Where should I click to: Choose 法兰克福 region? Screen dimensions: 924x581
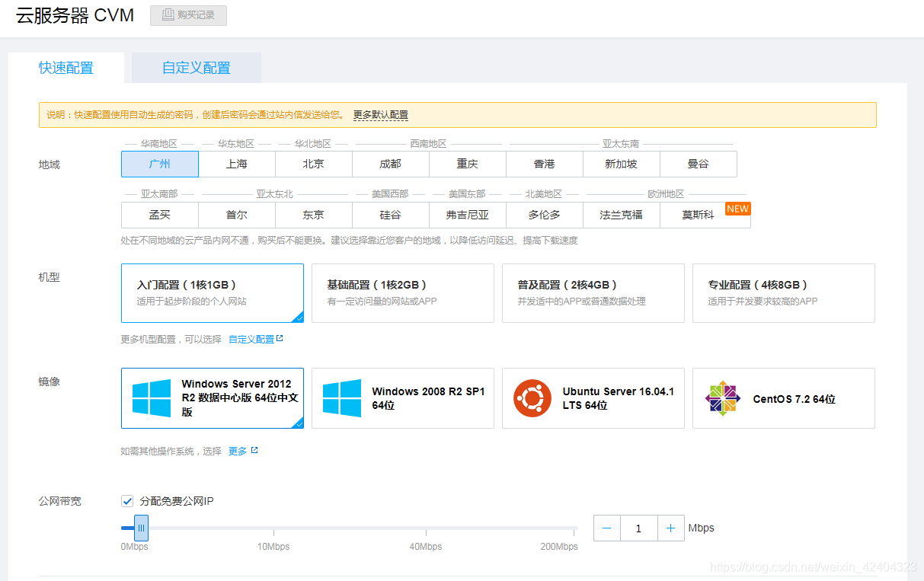pos(622,215)
